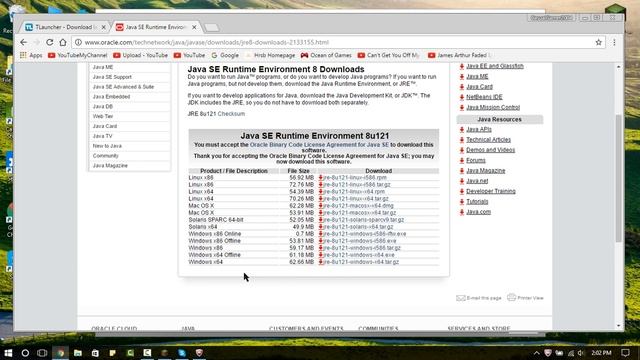
Task: Open Java Mission Control link
Action: tap(493, 107)
